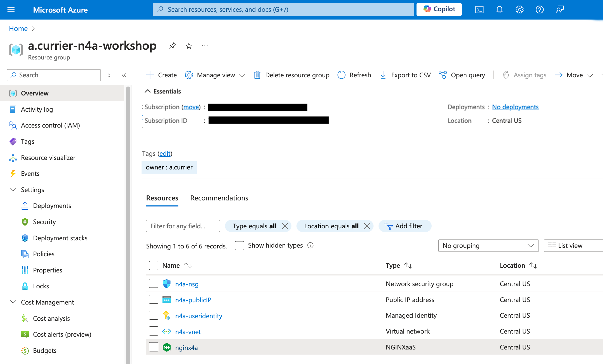Select the n4a-useridentity row checkbox
Image resolution: width=603 pixels, height=364 pixels.
click(154, 315)
